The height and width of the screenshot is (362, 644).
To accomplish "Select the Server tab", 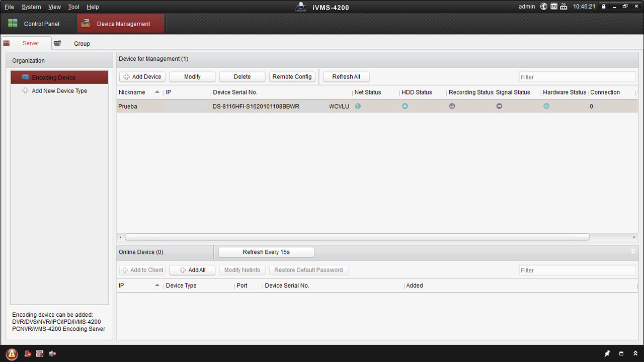I will (26, 43).
